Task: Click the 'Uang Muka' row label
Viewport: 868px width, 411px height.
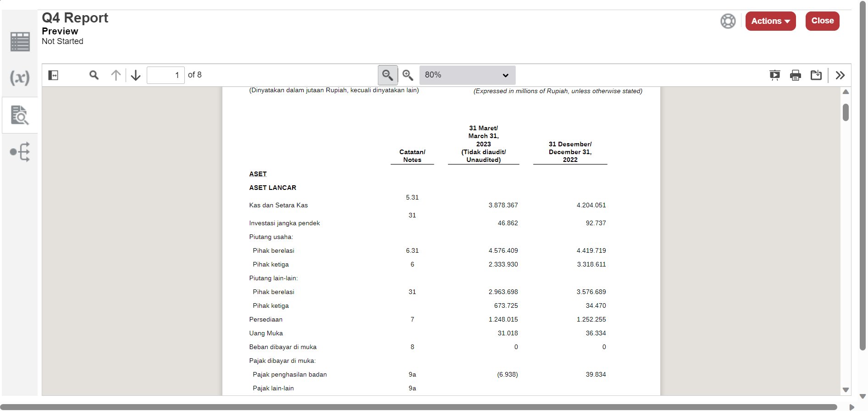Action: [x=266, y=333]
